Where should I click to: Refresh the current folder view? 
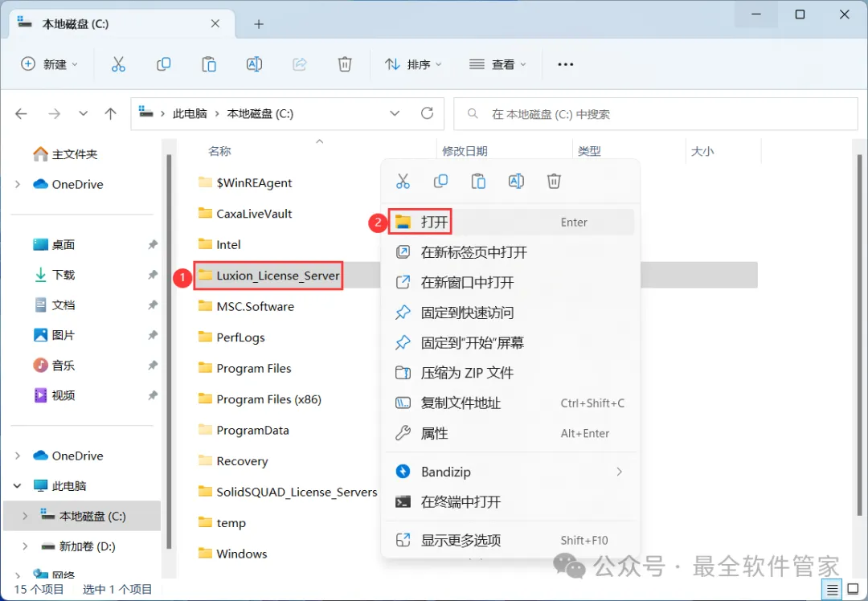click(x=427, y=113)
